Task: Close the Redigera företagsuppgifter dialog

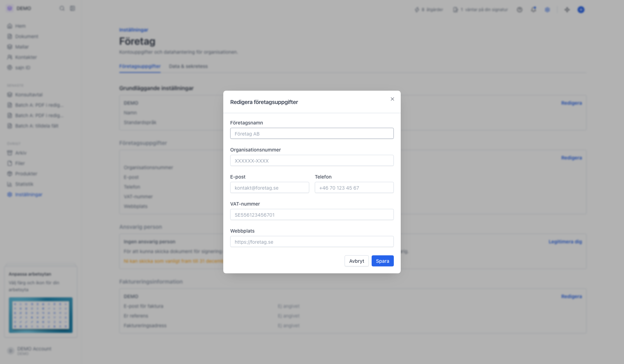Action: [x=392, y=99]
